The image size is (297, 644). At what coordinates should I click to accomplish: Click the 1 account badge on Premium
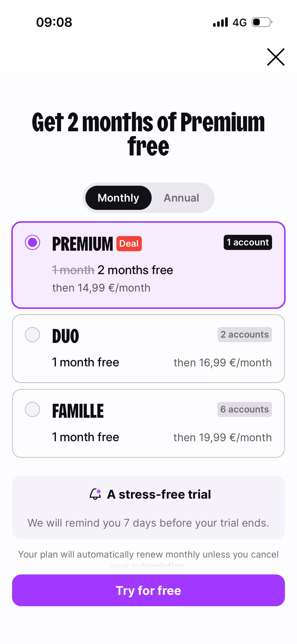point(247,242)
